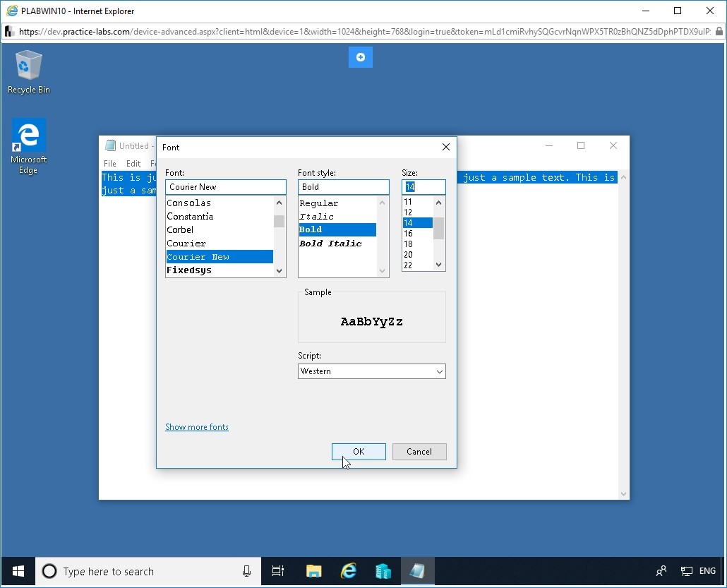Select Courier New in the font list
Image resolution: width=727 pixels, height=588 pixels.
click(220, 257)
